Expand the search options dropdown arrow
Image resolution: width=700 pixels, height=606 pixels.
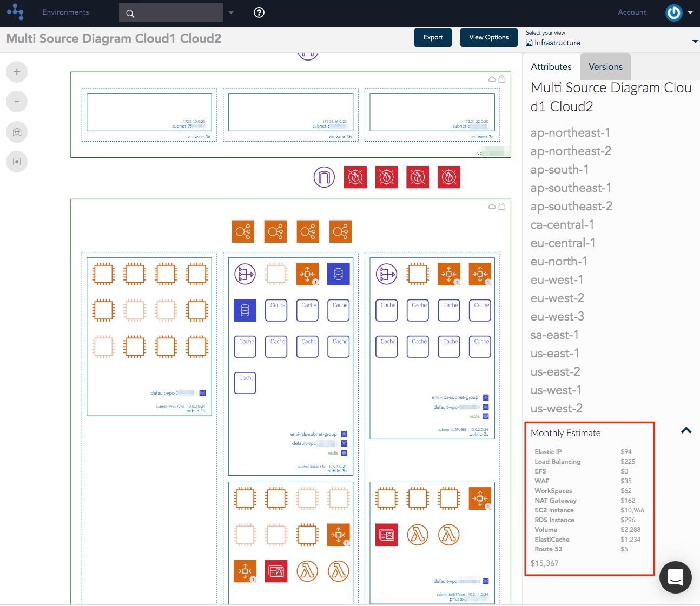[231, 13]
